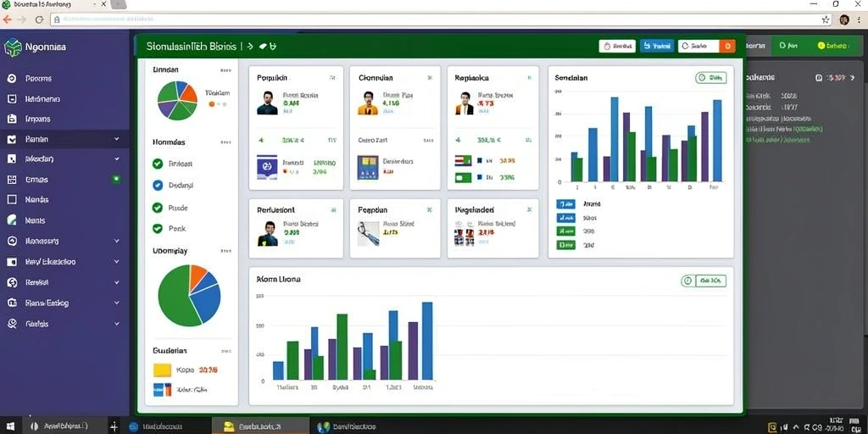The height and width of the screenshot is (434, 868).
Task: Open the Windows Start button
Action: pos(10,426)
